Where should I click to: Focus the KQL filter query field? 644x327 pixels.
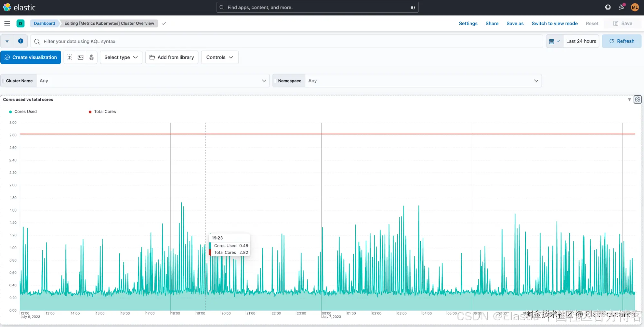click(287, 41)
